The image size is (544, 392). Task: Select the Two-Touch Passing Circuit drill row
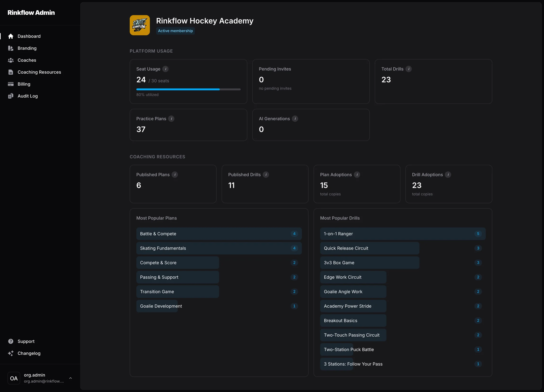pos(403,335)
